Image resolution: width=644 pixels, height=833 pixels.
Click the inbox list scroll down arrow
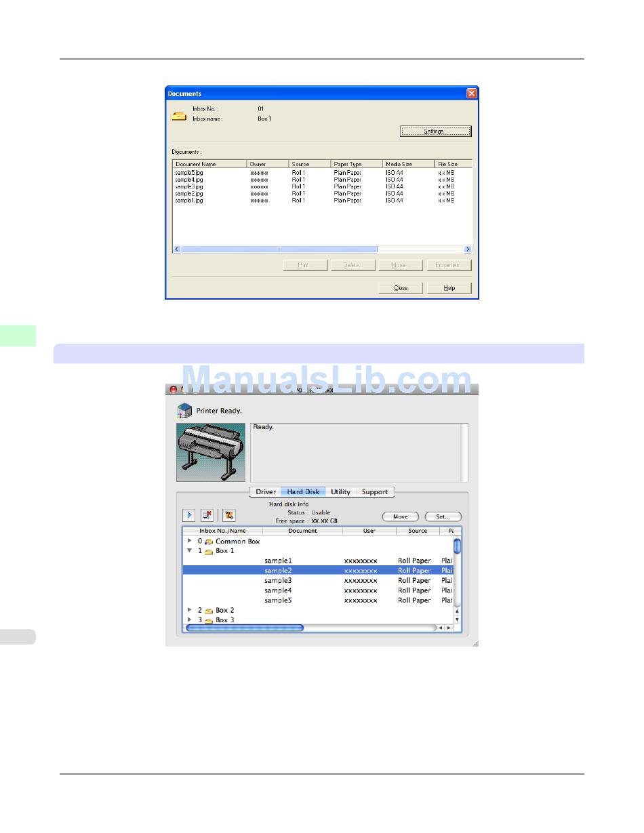[458, 619]
